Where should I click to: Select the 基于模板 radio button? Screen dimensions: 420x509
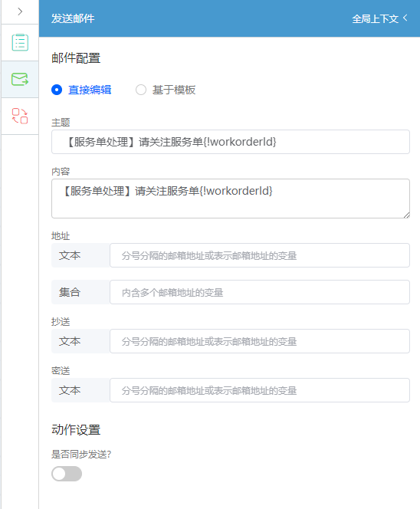point(141,90)
